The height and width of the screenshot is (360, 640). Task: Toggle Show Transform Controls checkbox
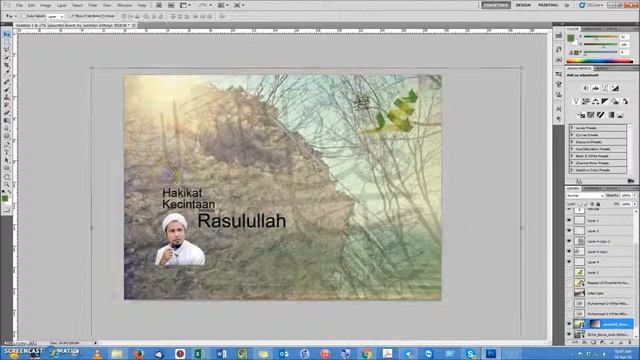(x=72, y=16)
